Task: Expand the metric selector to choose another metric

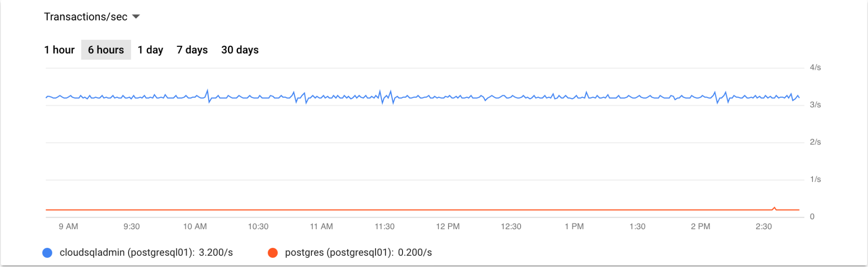Action: coord(136,16)
